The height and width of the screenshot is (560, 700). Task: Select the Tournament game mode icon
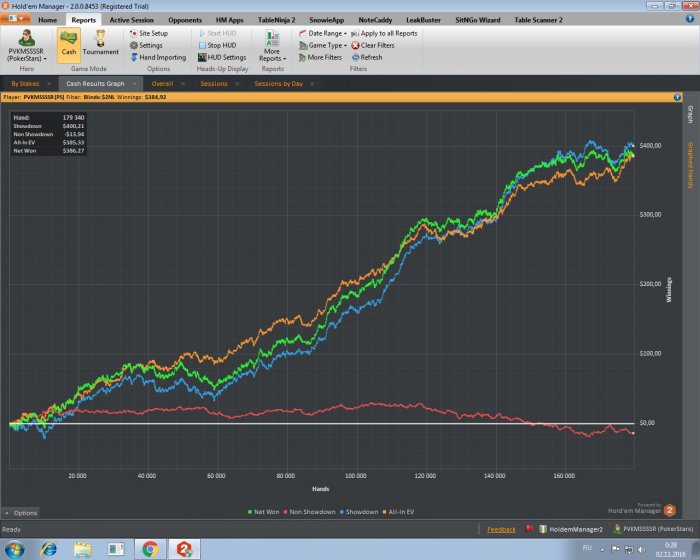coord(101,44)
